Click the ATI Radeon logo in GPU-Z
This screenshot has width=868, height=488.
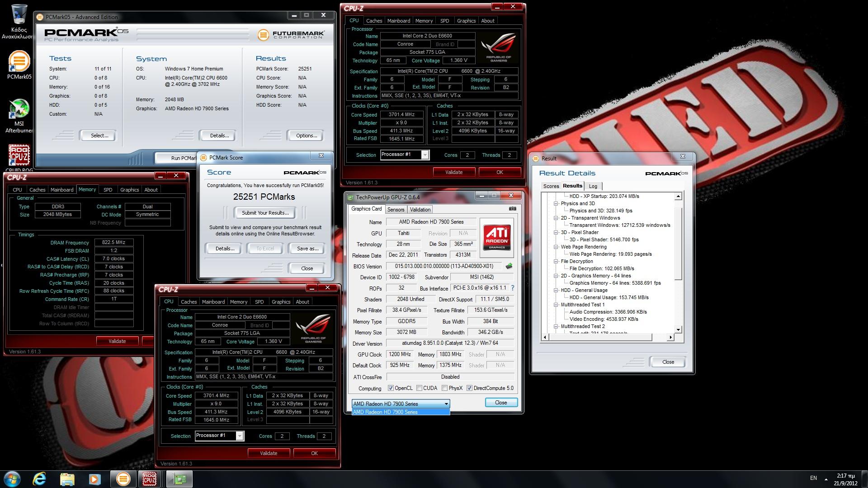pos(497,238)
